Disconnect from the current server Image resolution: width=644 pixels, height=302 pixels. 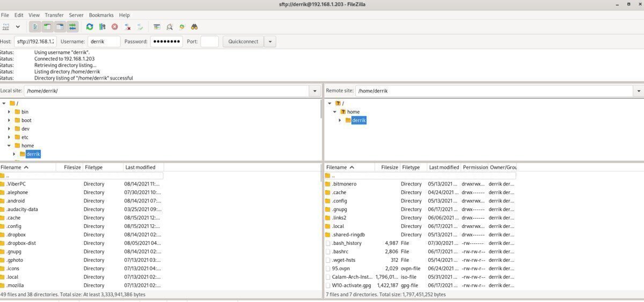coord(128,26)
